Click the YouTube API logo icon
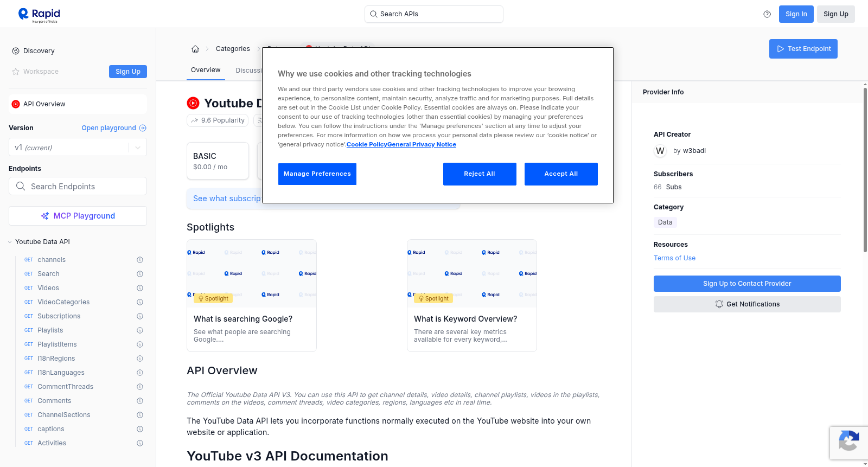 click(x=193, y=103)
